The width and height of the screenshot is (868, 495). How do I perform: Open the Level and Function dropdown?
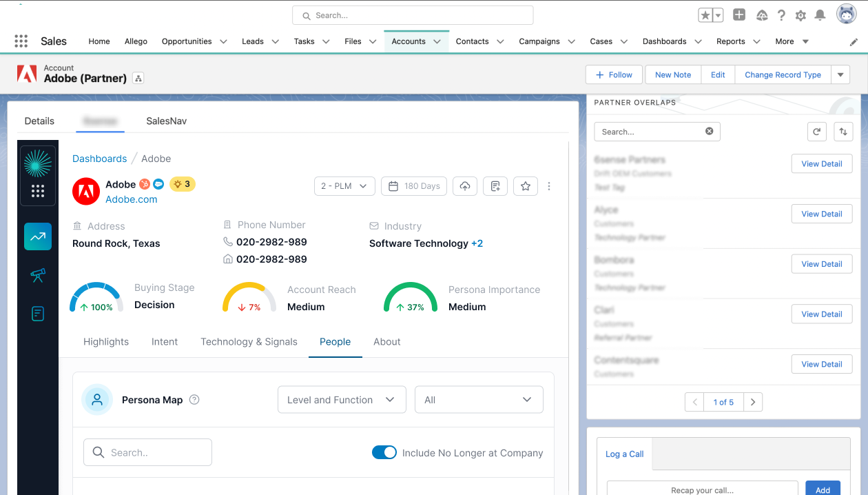[342, 400]
